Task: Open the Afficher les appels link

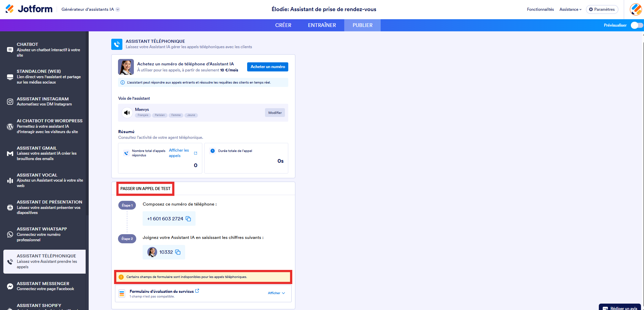Action: pyautogui.click(x=179, y=153)
